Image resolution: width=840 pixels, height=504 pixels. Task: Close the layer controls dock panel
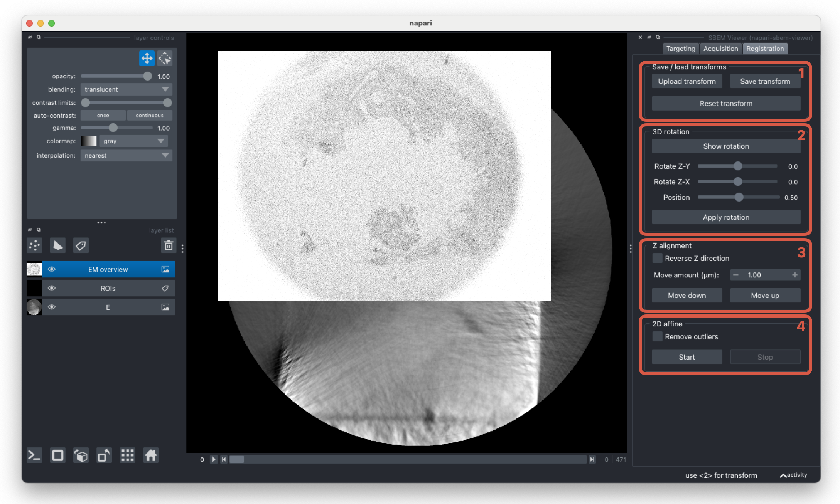[x=30, y=37]
